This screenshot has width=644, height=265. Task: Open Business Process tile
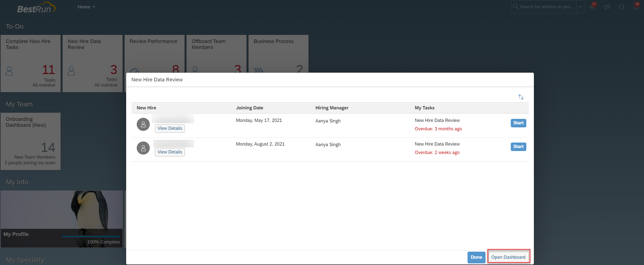278,54
